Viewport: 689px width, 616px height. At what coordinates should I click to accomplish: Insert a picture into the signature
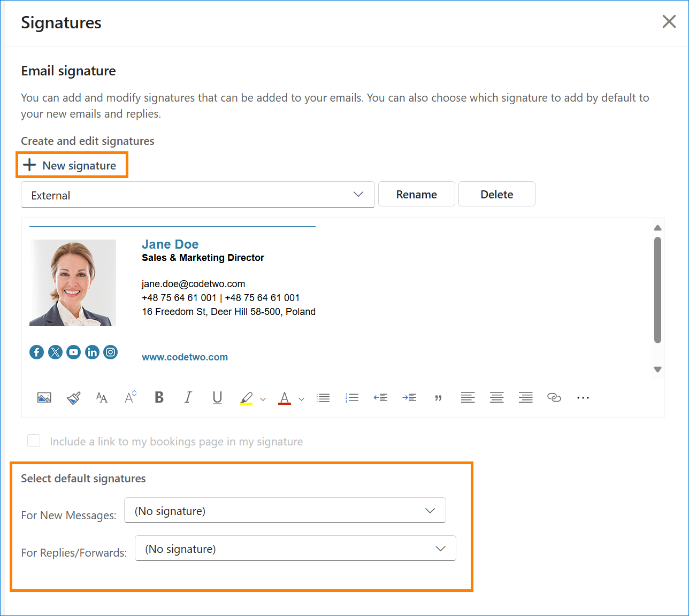click(x=44, y=397)
